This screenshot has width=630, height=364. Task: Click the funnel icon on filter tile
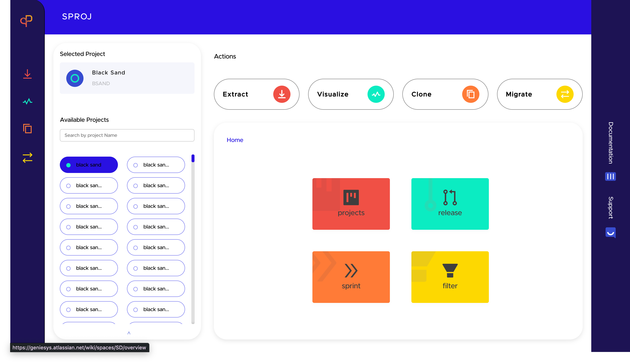pyautogui.click(x=450, y=270)
